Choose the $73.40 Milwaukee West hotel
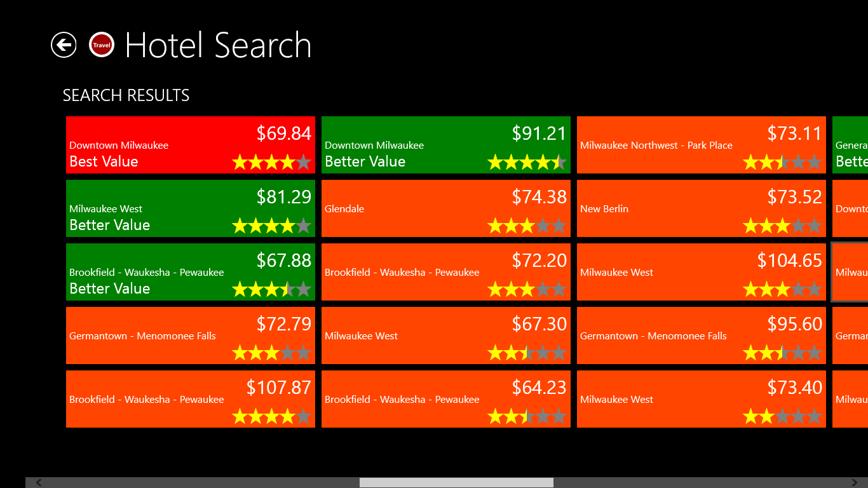 click(x=701, y=399)
